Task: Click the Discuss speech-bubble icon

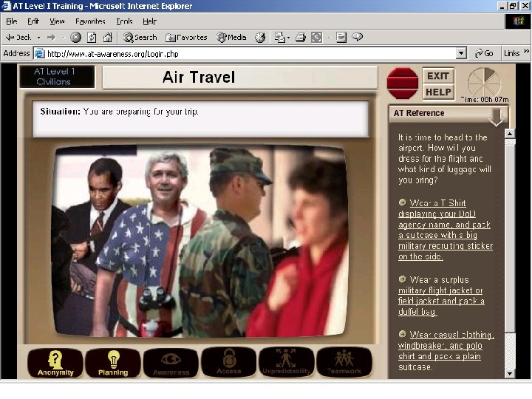Action: pos(358,37)
